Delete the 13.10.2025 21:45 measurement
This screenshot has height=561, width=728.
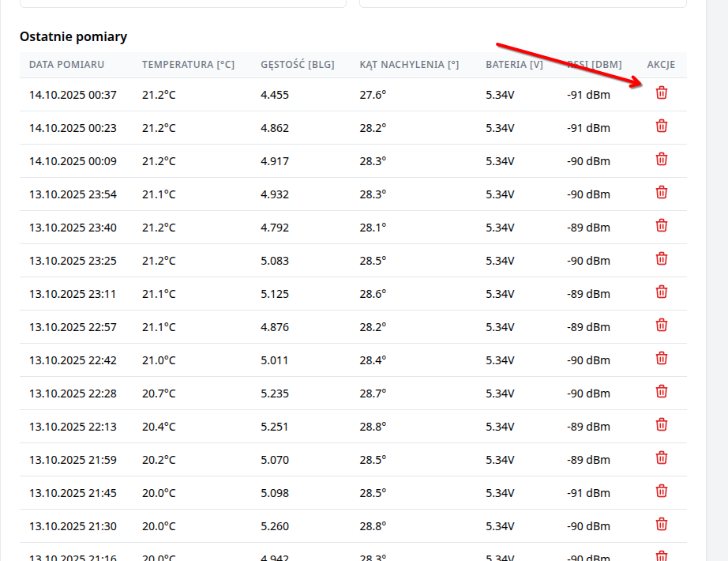[x=662, y=491]
